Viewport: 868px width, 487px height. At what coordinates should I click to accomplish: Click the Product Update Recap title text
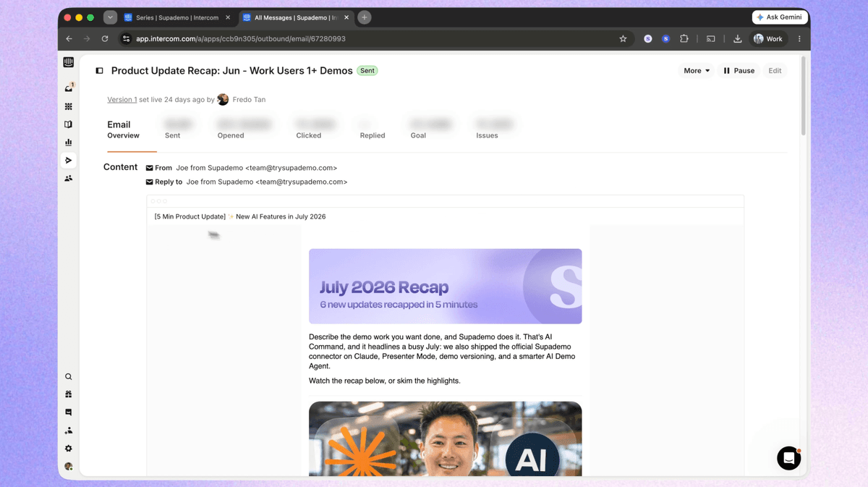(231, 71)
